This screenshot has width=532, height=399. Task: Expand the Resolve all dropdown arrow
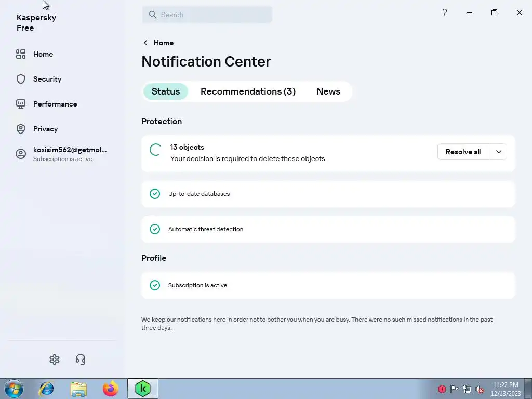tap(498, 152)
